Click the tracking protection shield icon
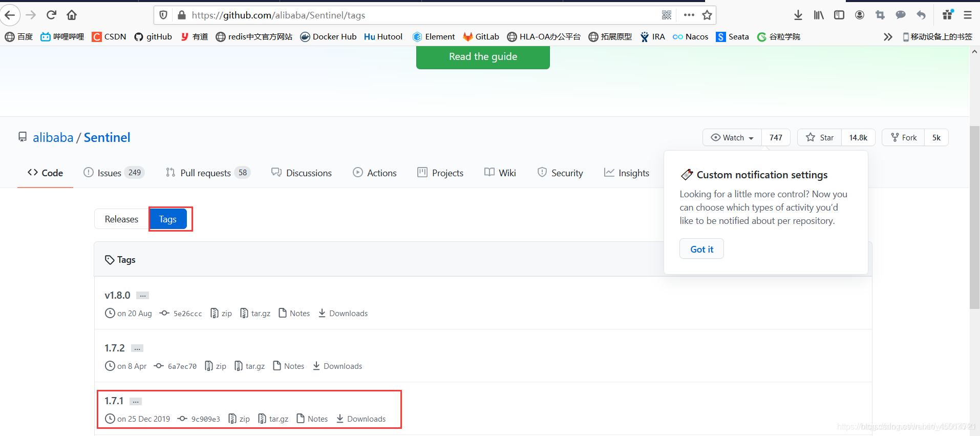This screenshot has width=980, height=436. [163, 15]
